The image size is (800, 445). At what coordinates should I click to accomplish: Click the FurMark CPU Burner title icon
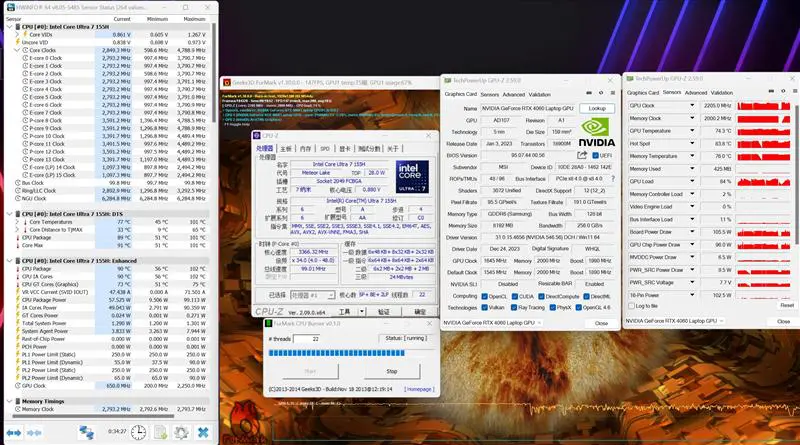pos(268,324)
